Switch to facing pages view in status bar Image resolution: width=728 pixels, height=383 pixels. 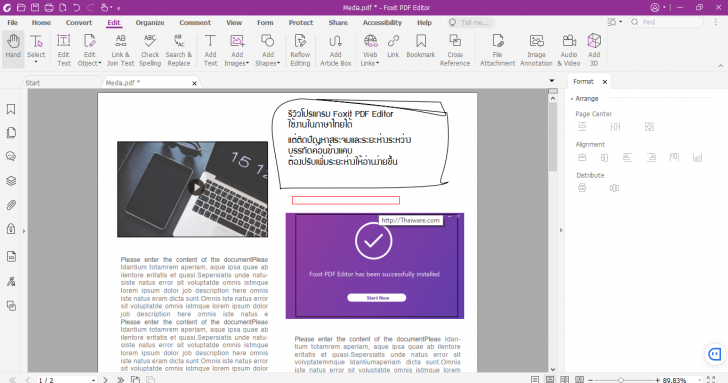564,379
